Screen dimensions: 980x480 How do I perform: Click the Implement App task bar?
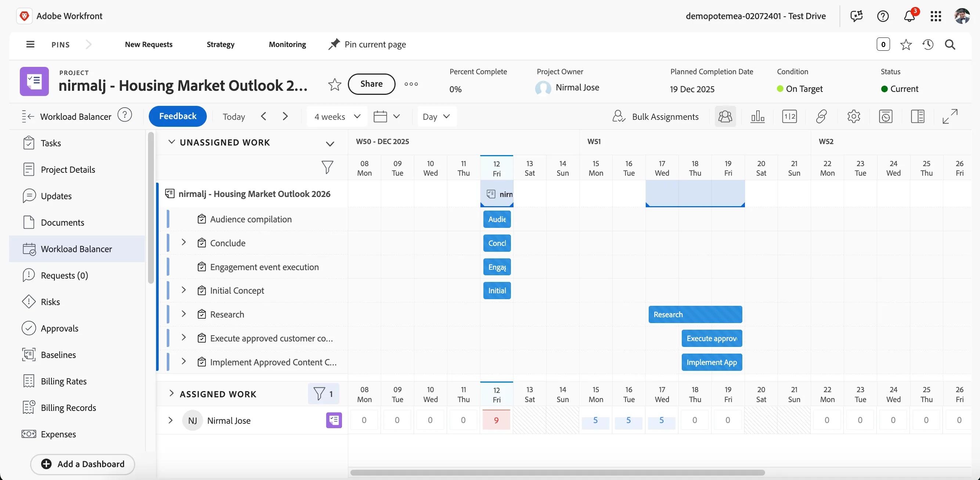click(x=711, y=362)
